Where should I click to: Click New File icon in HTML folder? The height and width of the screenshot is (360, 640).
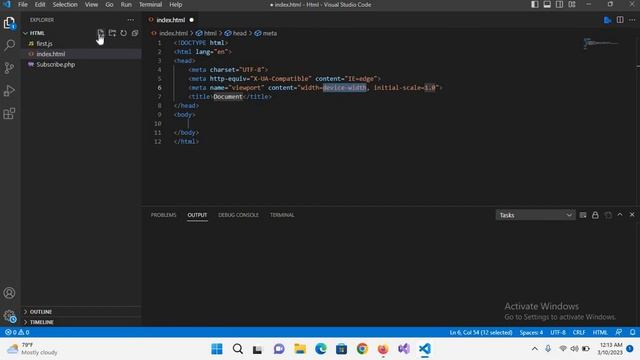(x=100, y=33)
